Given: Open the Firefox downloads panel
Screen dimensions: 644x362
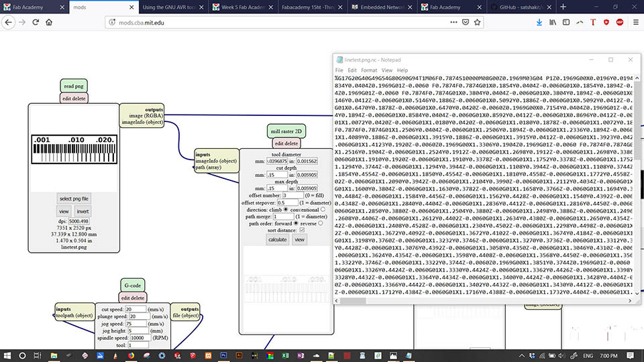Looking at the screenshot, I should [539, 22].
